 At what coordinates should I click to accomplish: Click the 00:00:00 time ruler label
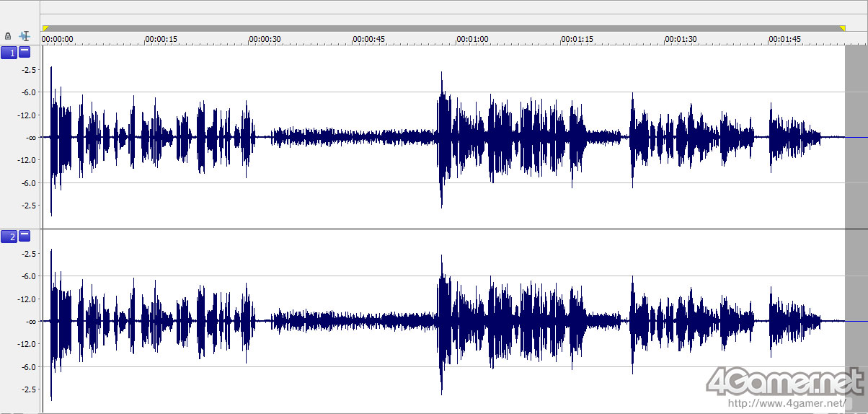click(x=58, y=39)
